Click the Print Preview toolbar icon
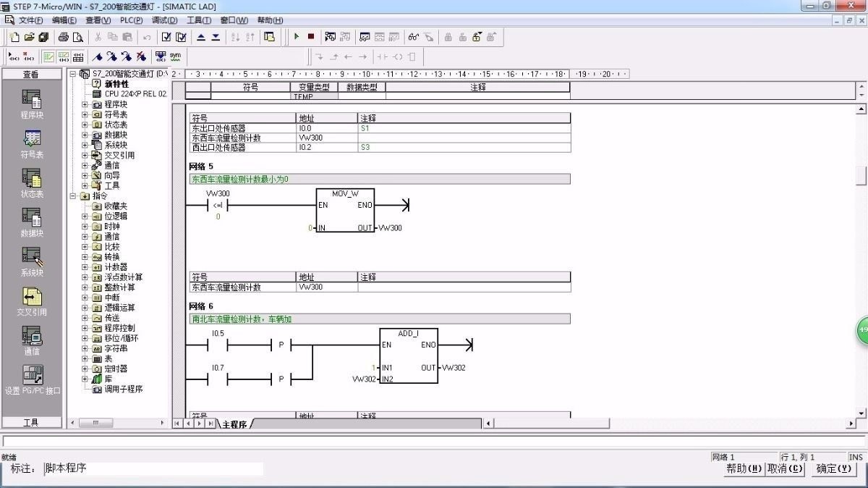Screen dimensions: 868x488 pyautogui.click(x=77, y=37)
